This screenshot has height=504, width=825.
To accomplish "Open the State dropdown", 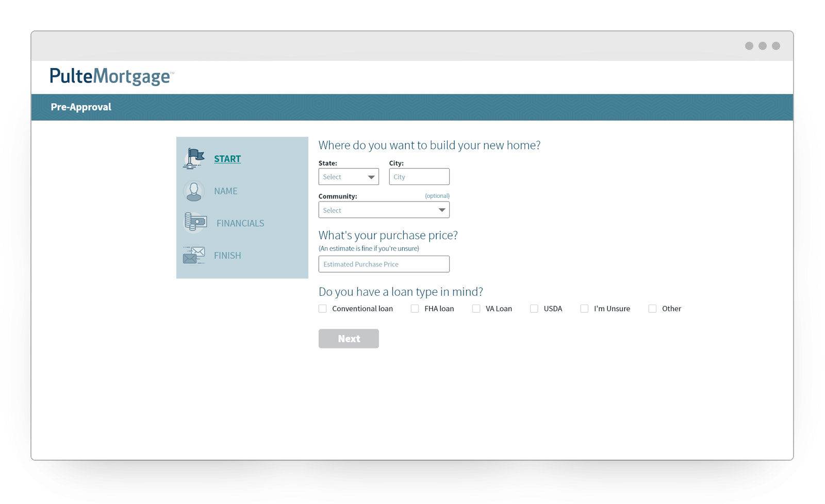I will tap(349, 177).
